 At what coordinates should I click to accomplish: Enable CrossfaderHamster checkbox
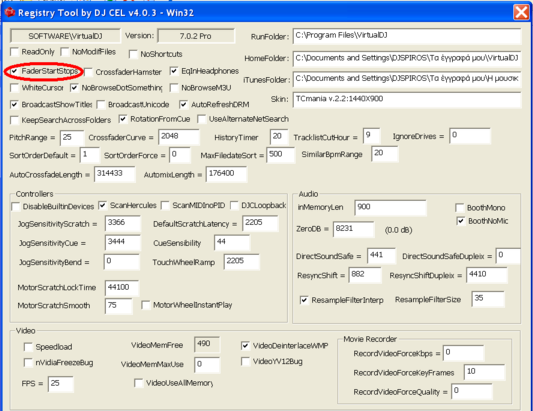click(88, 72)
